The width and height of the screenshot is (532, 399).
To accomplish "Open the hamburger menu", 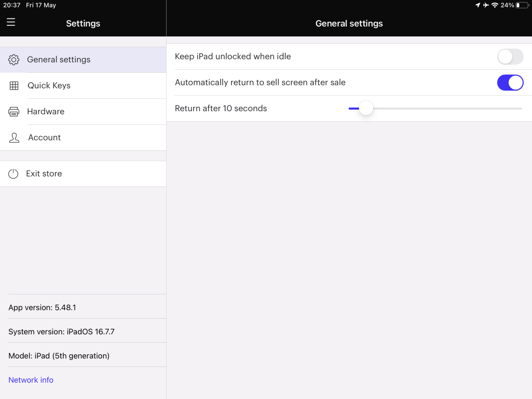I will tap(11, 22).
